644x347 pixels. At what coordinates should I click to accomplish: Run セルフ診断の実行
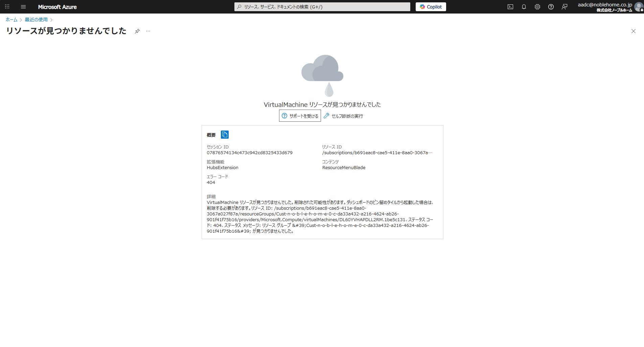(x=343, y=116)
